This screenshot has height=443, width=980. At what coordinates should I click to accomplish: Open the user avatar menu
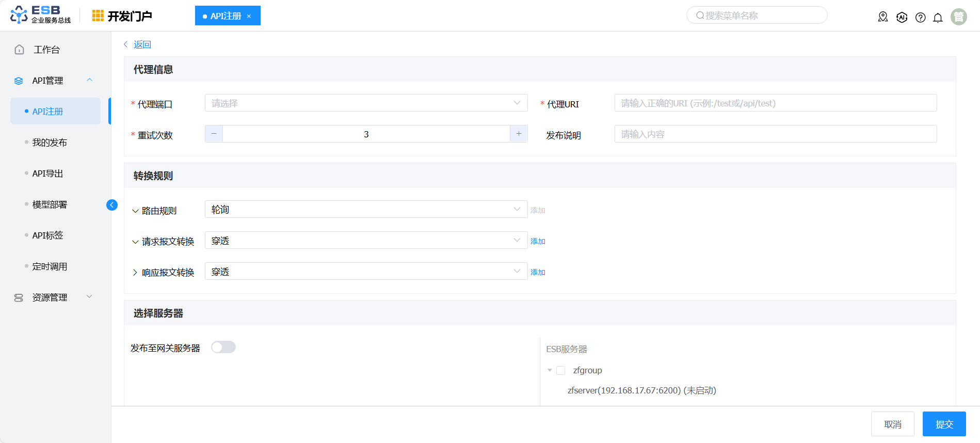[x=958, y=17]
